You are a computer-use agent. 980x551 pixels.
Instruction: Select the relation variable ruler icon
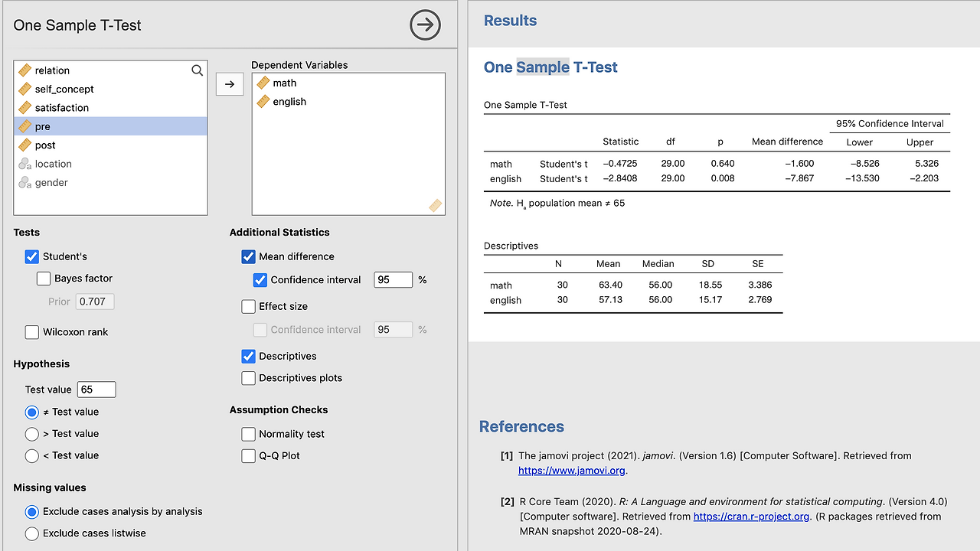tap(24, 70)
